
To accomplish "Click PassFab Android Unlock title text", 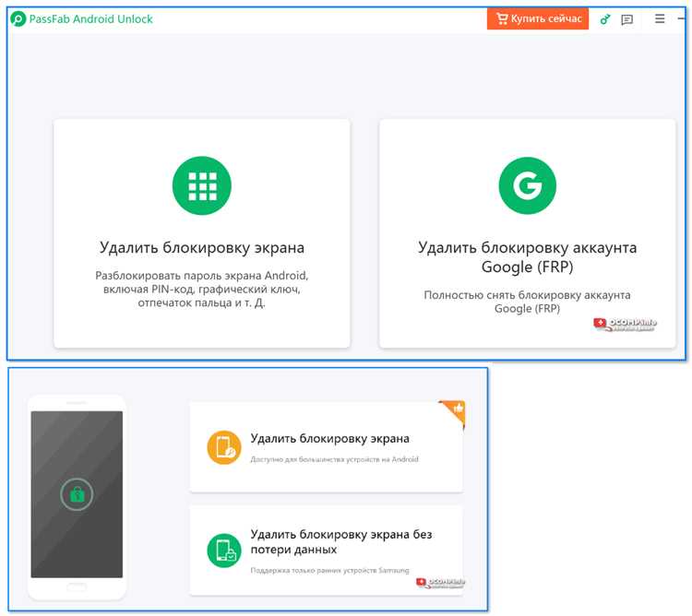I will click(x=91, y=19).
